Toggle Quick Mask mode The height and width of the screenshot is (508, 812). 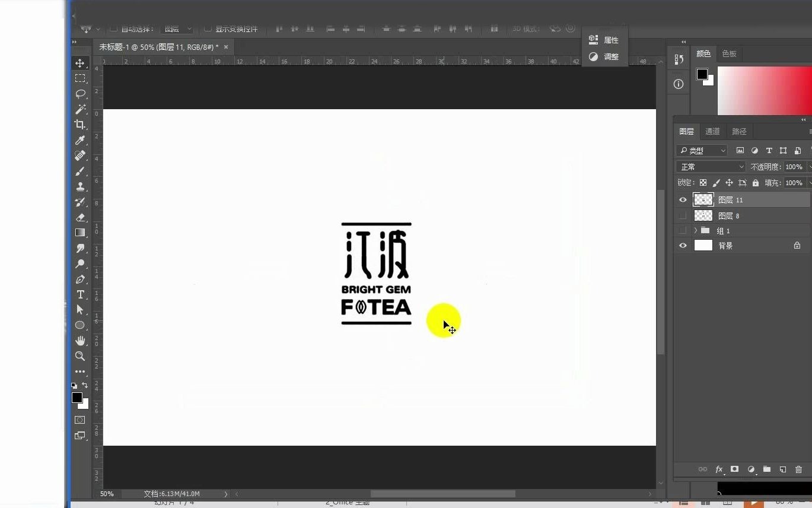(79, 420)
